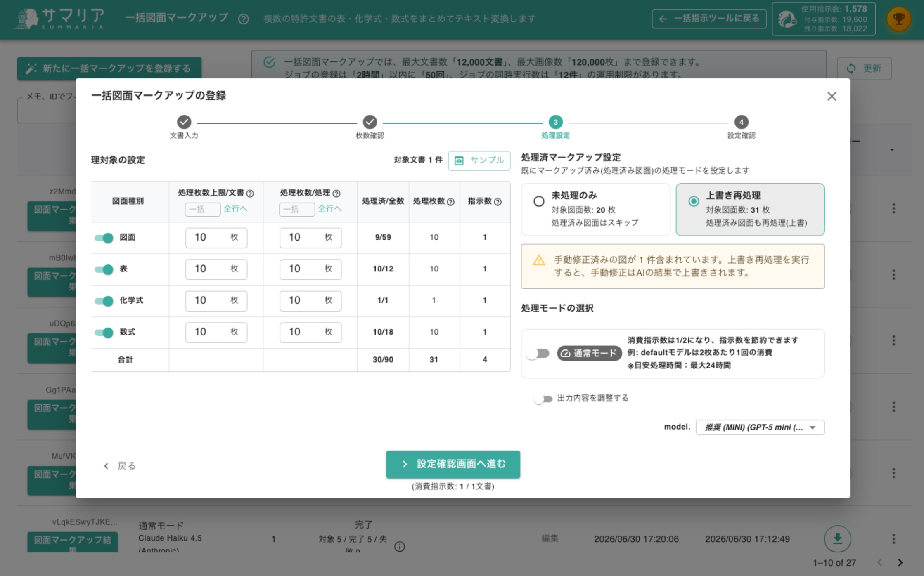Screen dimensions: 924x576
Task: Toggle off 図面 drawing type
Action: pos(104,238)
